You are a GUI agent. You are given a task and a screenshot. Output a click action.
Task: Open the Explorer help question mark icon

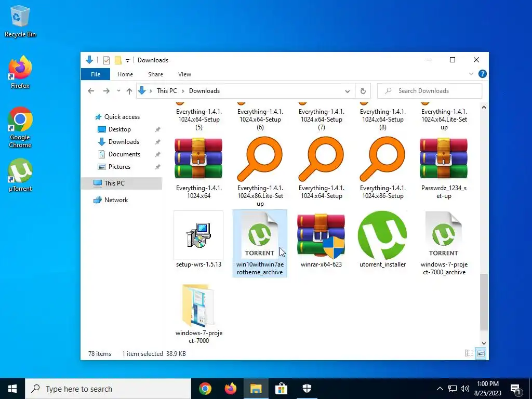[482, 74]
